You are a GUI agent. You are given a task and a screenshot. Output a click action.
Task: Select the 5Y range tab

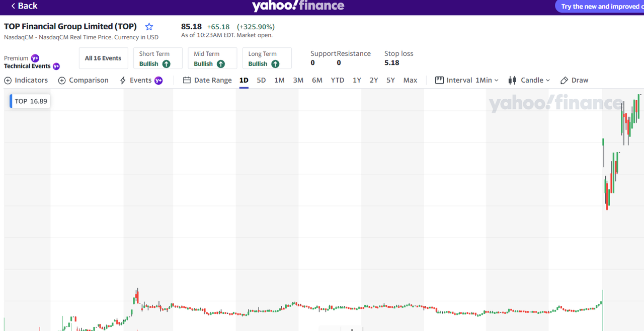390,80
